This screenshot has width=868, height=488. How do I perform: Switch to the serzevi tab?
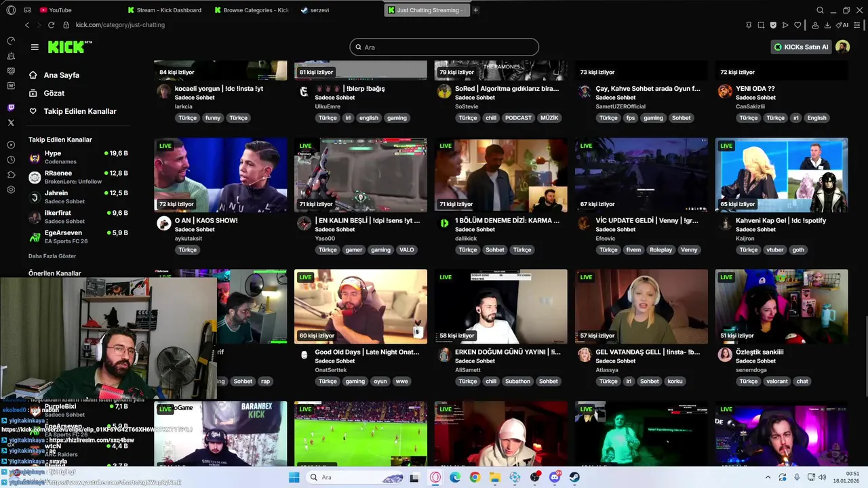315,10
